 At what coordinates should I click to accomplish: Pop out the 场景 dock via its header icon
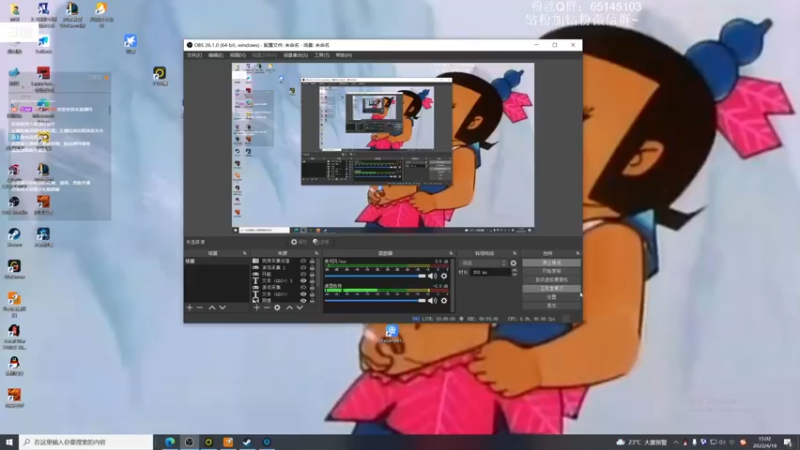pos(244,253)
